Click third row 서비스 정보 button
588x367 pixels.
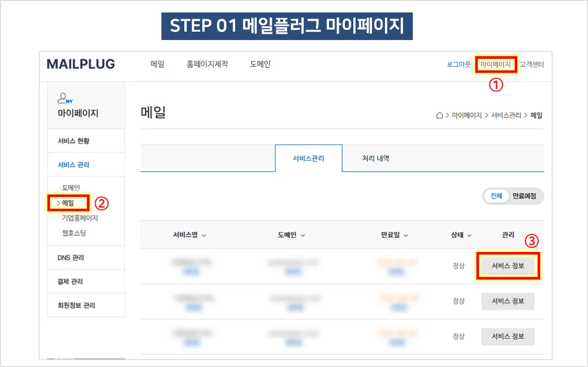point(508,337)
